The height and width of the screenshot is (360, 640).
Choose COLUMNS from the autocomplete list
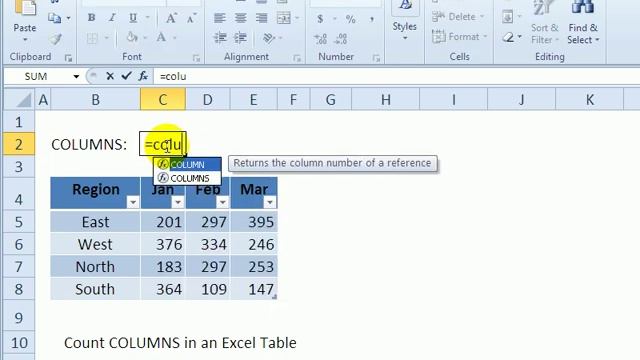(x=187, y=178)
